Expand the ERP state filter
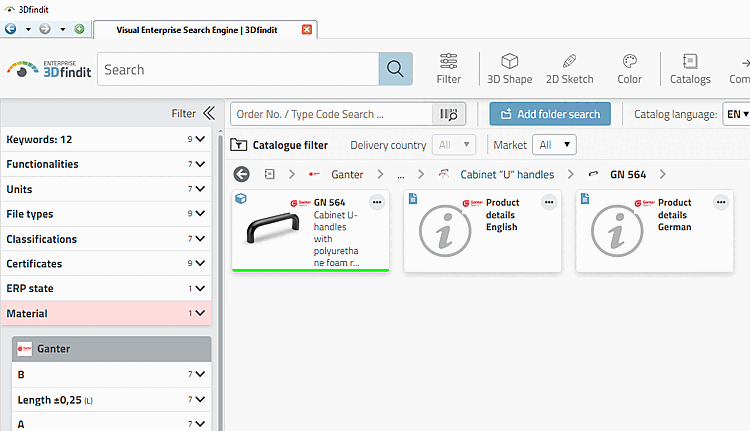The width and height of the screenshot is (750, 431). 106,288
